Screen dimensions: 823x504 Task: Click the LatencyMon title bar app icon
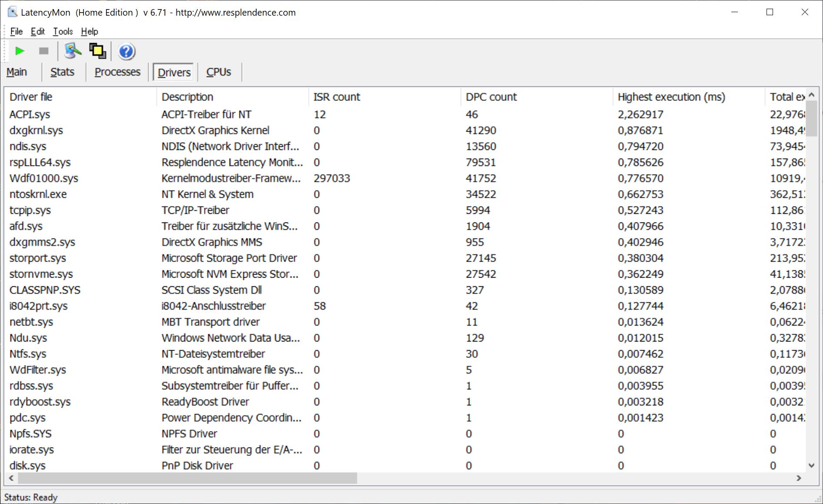pos(13,12)
